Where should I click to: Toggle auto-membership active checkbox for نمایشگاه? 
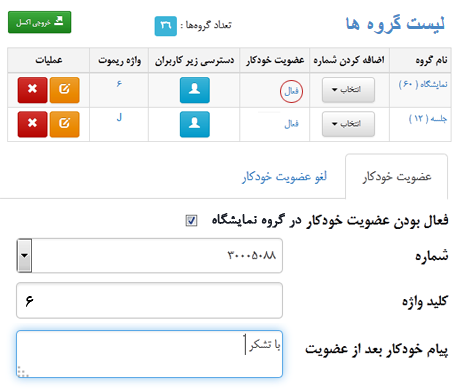(x=191, y=221)
